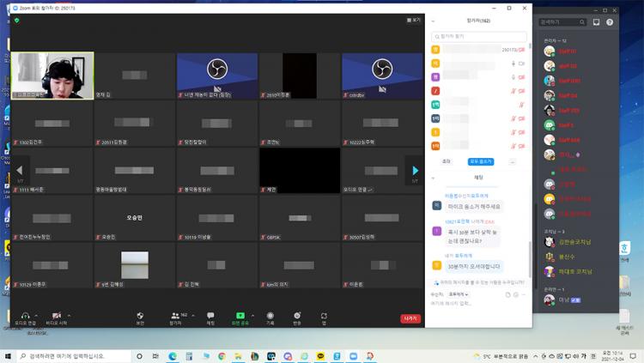Open the Reactions (반응) icon
Image resolution: width=644 pixels, height=363 pixels.
(x=298, y=316)
